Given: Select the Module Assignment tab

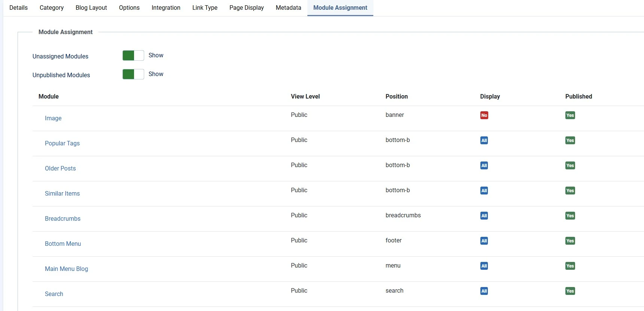Looking at the screenshot, I should pyautogui.click(x=340, y=8).
